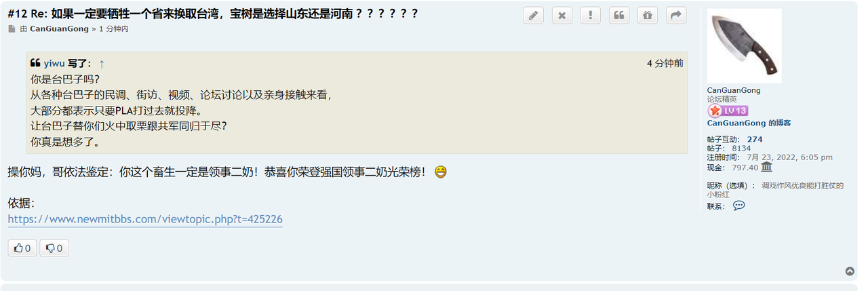Click the thumbs-down dislike button
Image resolution: width=868 pixels, height=291 pixels.
tap(54, 248)
